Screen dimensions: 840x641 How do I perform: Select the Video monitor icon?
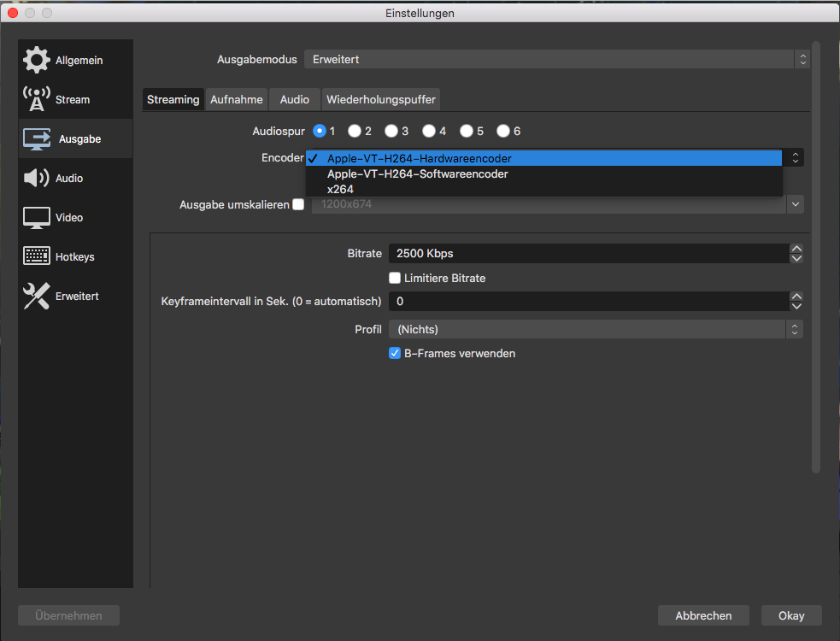(x=36, y=218)
